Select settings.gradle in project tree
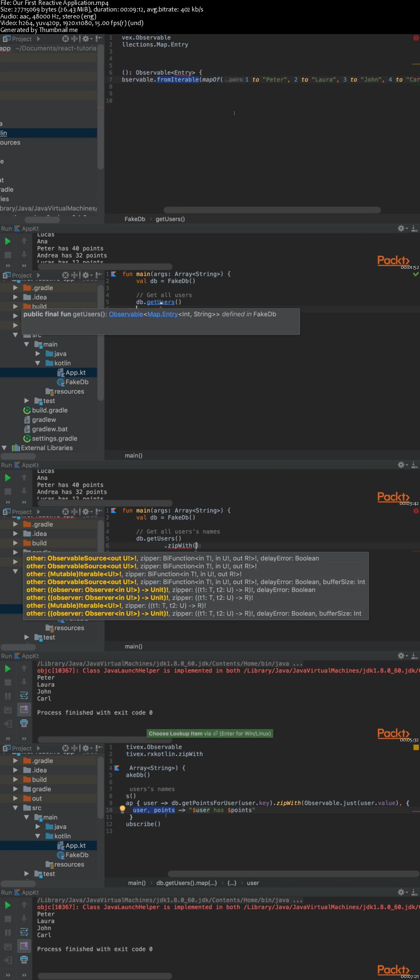420x980 pixels. point(55,438)
